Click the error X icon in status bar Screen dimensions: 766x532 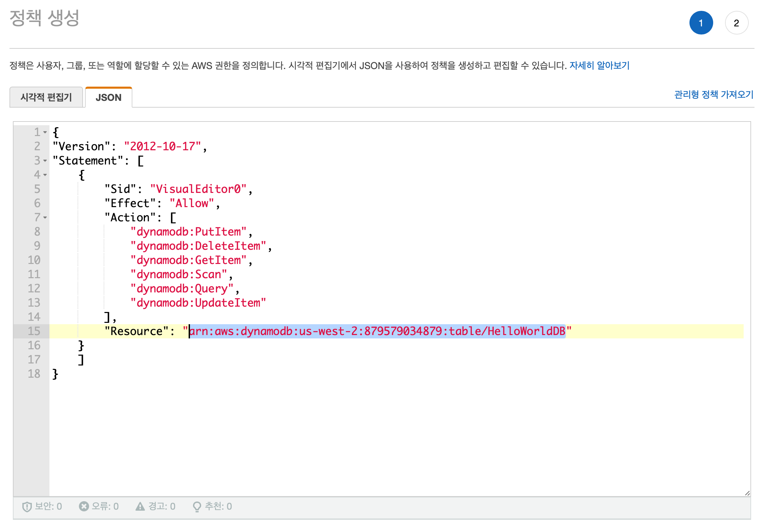pyautogui.click(x=84, y=506)
